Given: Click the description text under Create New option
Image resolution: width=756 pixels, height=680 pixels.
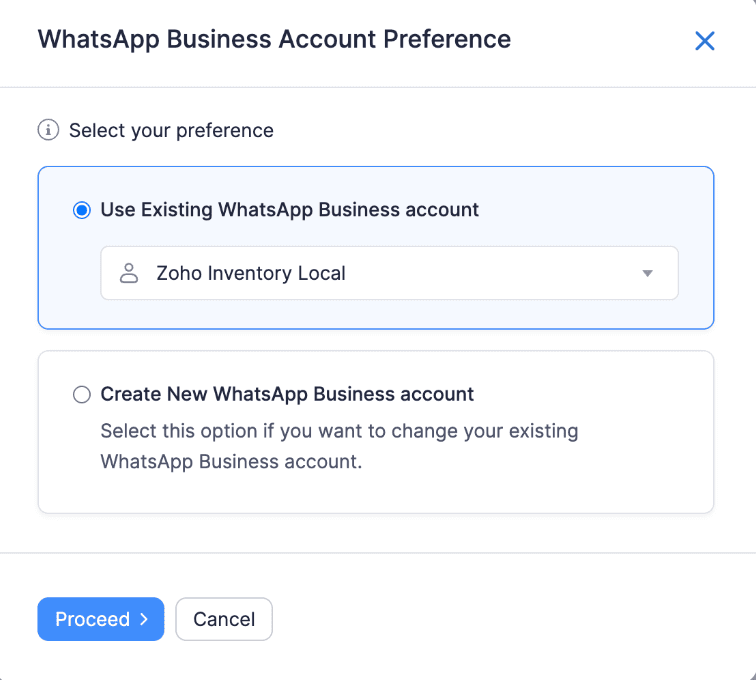Looking at the screenshot, I should [339, 447].
